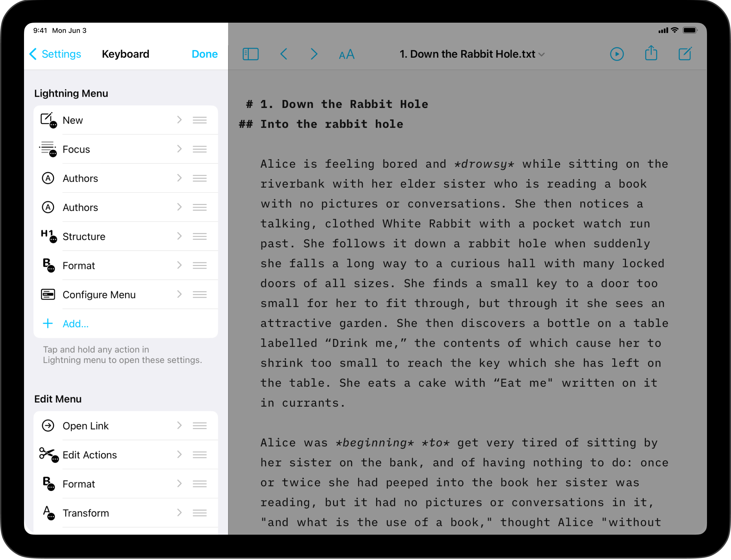
Task: Tap Done to close Keyboard settings
Action: 204,54
